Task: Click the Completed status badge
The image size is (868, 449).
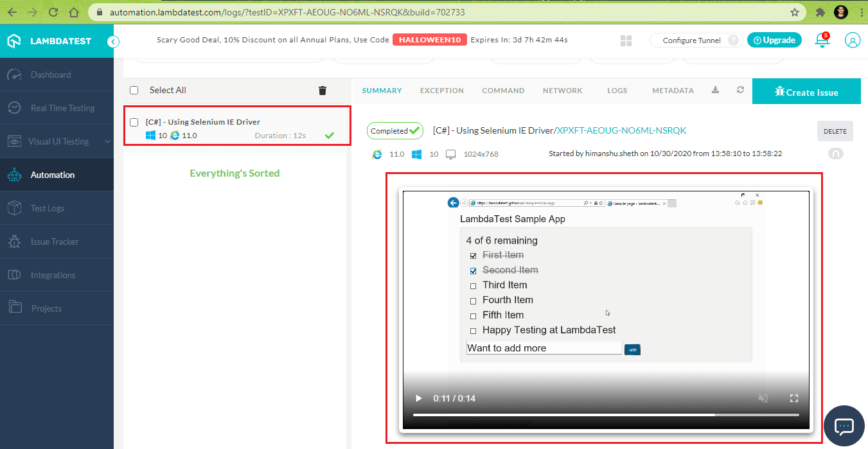Action: tap(395, 130)
